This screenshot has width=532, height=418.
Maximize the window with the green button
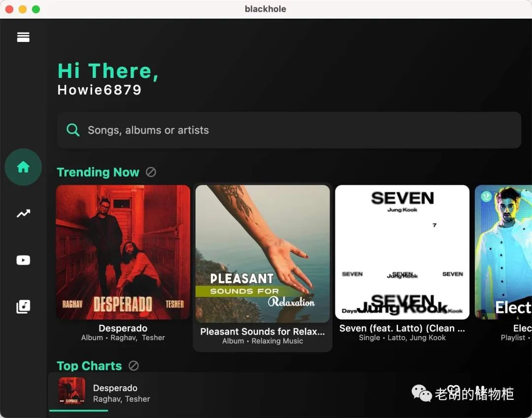(36, 9)
